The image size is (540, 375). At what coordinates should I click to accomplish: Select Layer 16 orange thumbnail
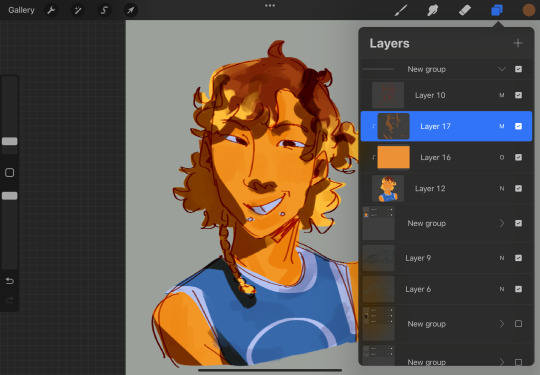click(x=394, y=157)
